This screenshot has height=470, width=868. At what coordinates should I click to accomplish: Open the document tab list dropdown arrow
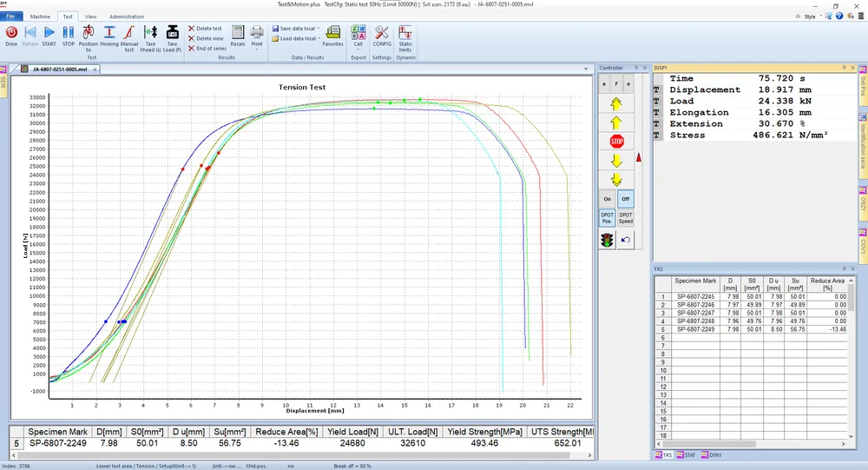point(586,70)
